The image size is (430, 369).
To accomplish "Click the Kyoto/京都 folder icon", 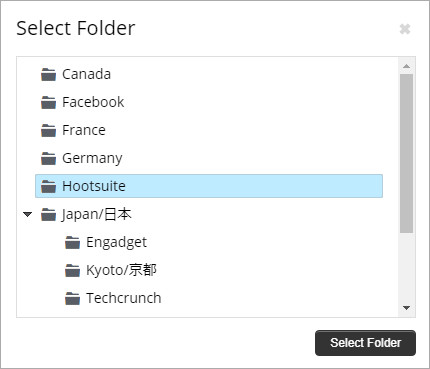I will pos(72,271).
